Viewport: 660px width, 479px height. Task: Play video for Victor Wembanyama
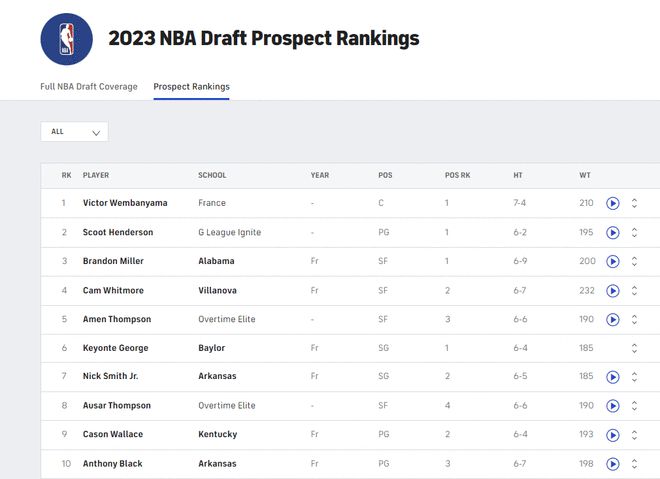tap(612, 203)
